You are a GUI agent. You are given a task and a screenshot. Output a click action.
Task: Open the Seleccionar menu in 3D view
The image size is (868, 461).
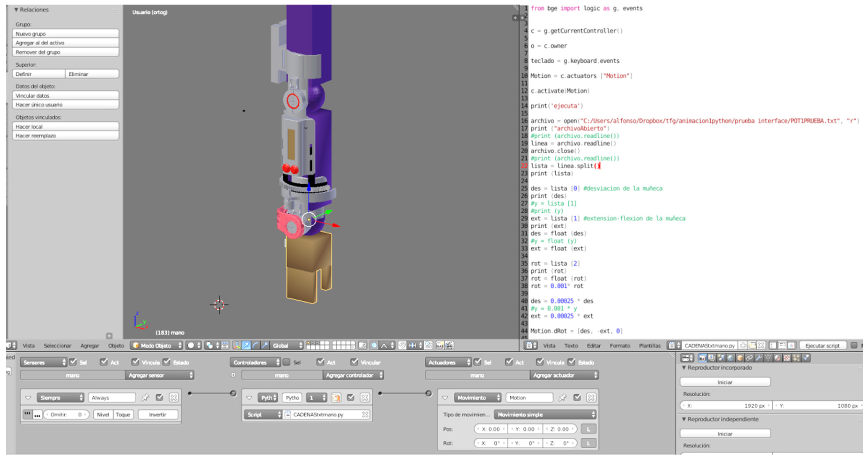pos(57,345)
